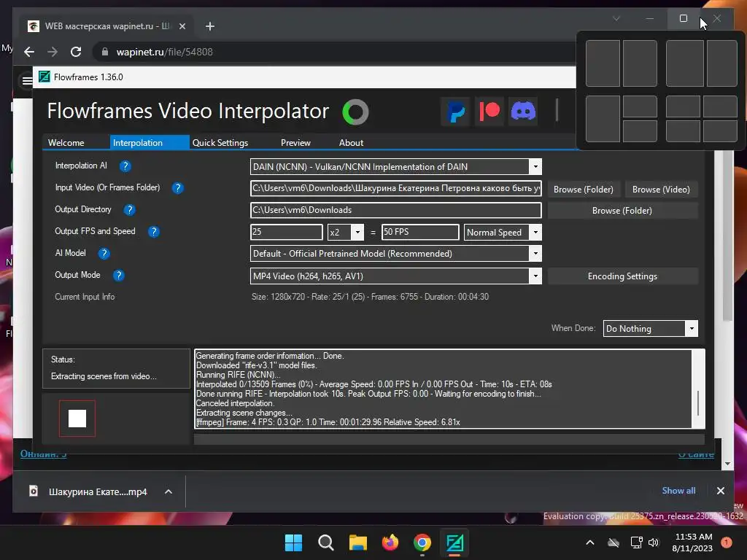This screenshot has width=747, height=560.
Task: Click the Show all downloads link
Action: [678, 491]
